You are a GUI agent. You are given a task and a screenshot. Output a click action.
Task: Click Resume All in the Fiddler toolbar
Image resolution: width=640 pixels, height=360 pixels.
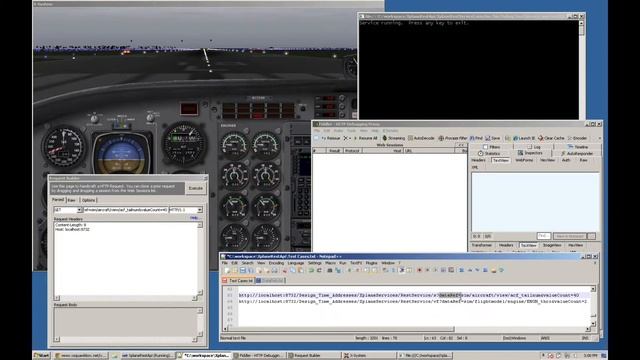[366, 138]
